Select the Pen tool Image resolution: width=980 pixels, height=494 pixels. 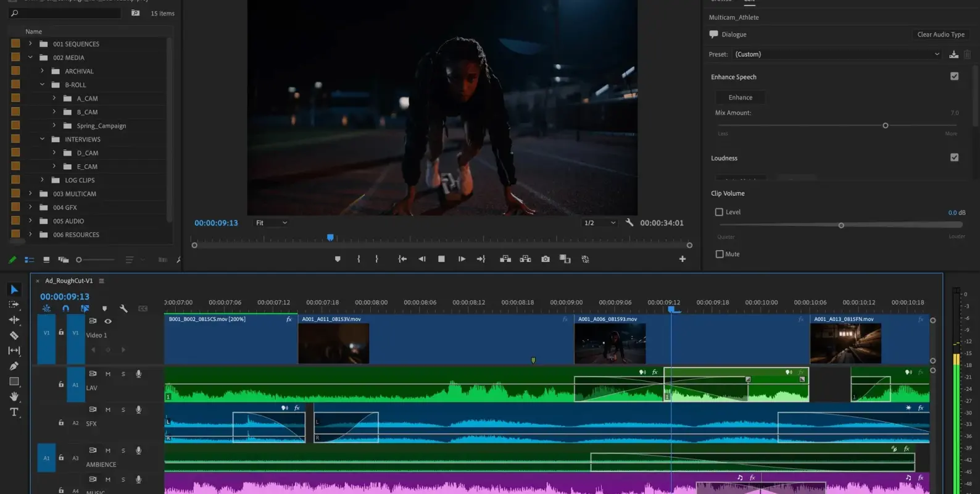[x=14, y=366]
